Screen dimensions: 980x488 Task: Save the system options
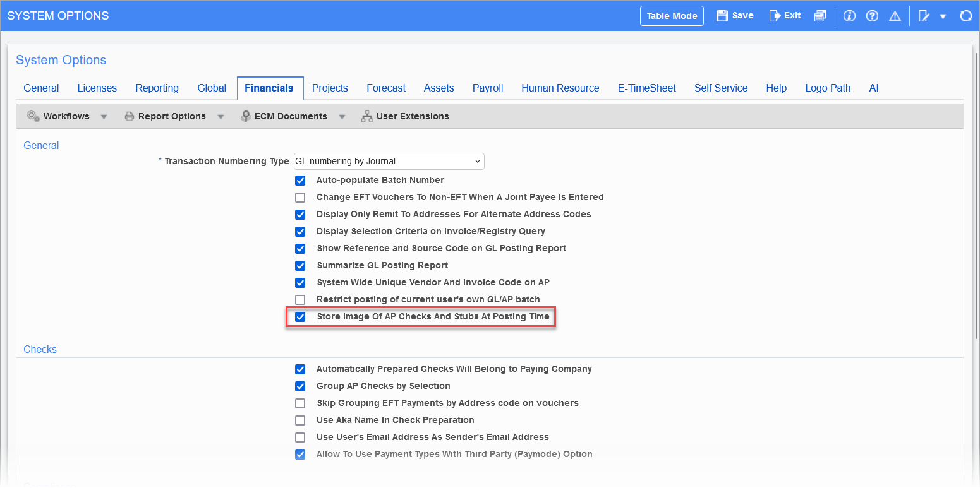(x=734, y=16)
